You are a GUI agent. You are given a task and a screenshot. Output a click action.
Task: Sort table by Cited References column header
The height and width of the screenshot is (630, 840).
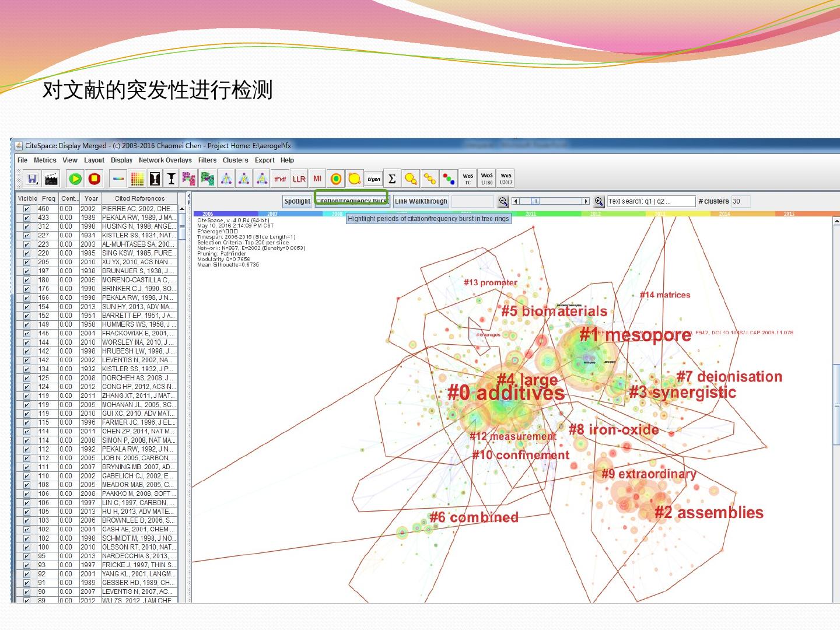coord(139,198)
